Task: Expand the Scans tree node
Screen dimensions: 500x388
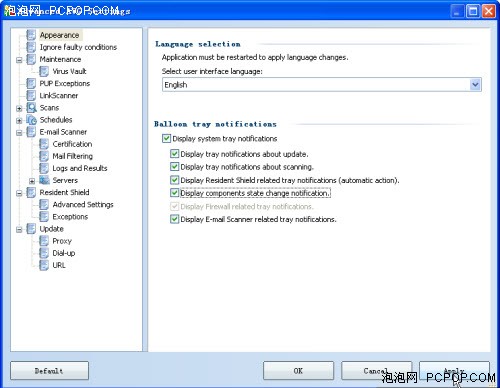Action: tap(19, 108)
